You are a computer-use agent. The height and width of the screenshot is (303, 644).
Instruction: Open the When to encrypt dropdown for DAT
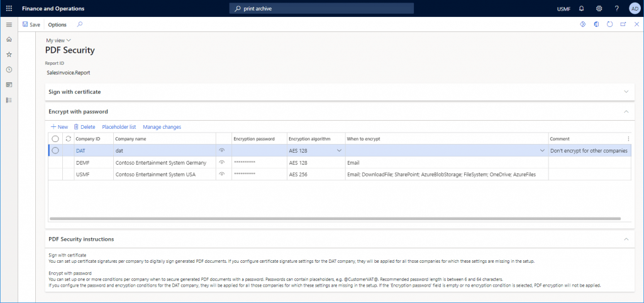(543, 151)
